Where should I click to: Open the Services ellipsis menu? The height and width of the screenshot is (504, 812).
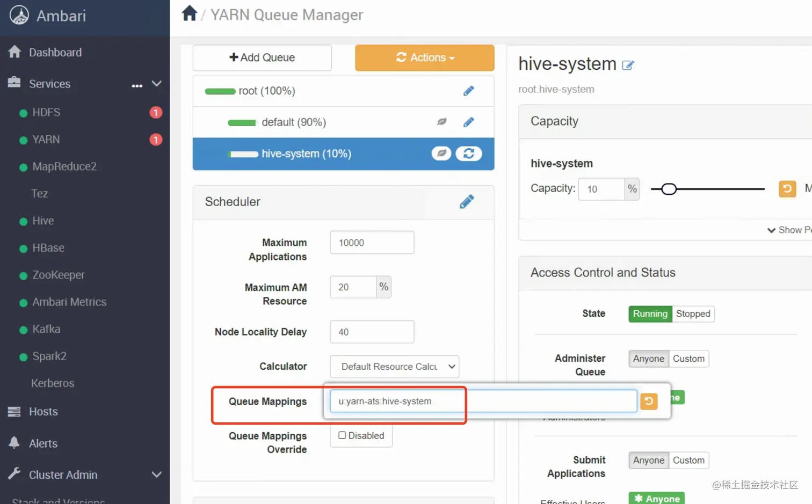pos(137,85)
